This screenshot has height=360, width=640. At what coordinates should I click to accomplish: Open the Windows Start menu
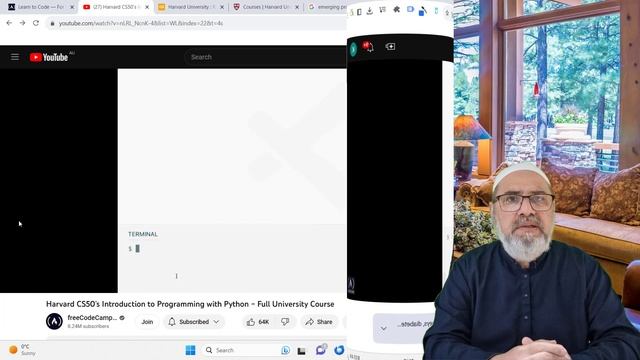190,350
